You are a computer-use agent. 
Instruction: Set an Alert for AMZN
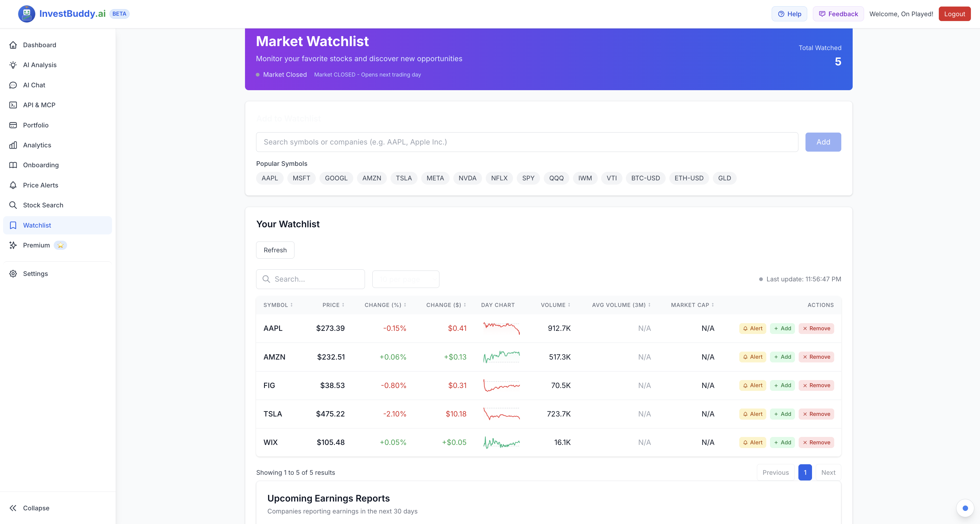tap(753, 357)
